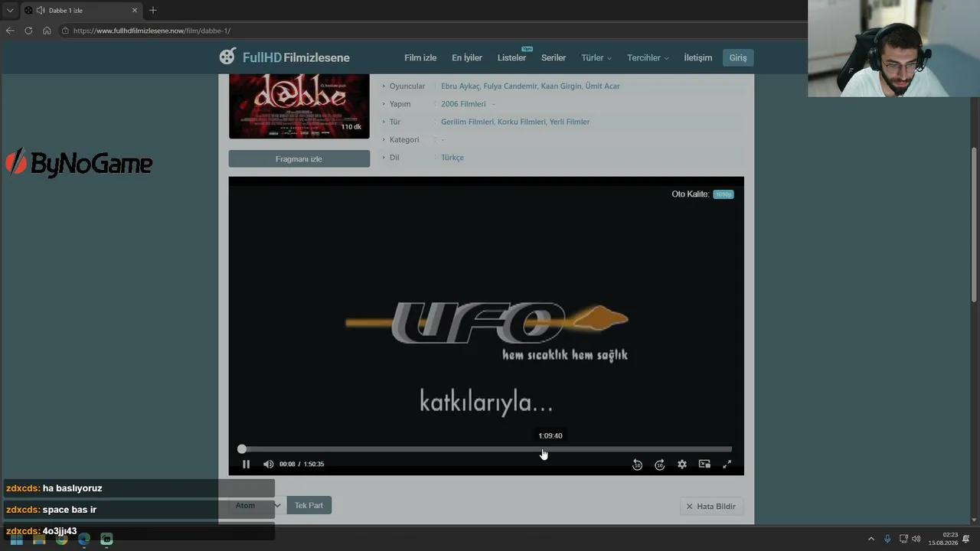This screenshot has height=551, width=980.
Task: Open Microsoft Edge from the taskbar
Action: tap(84, 539)
